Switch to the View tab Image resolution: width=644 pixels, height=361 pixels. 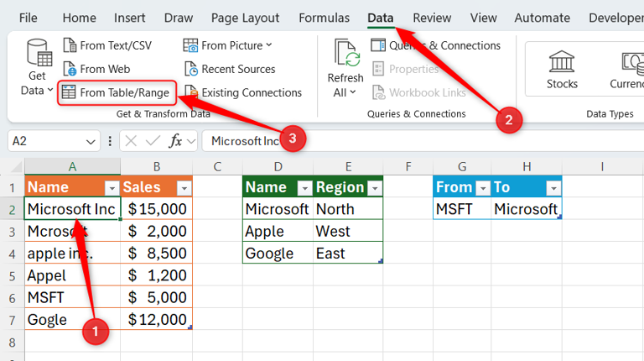click(483, 18)
